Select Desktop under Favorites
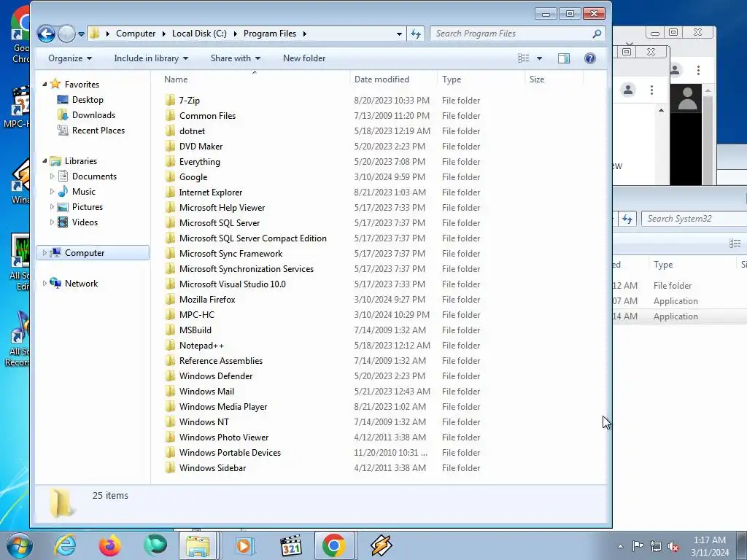Viewport: 747px width, 560px height. click(x=88, y=99)
